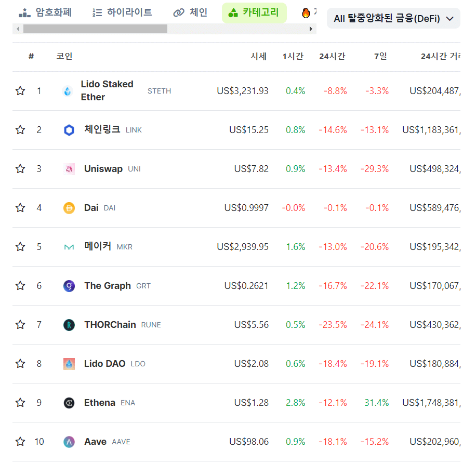Toggle favorite star for 메이커 MKR
The image size is (476, 463).
[x=20, y=246]
